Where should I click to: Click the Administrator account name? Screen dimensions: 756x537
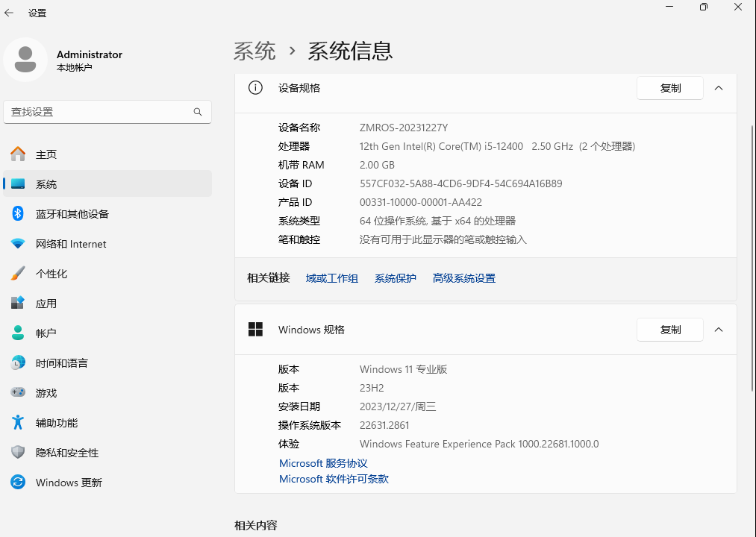point(90,54)
